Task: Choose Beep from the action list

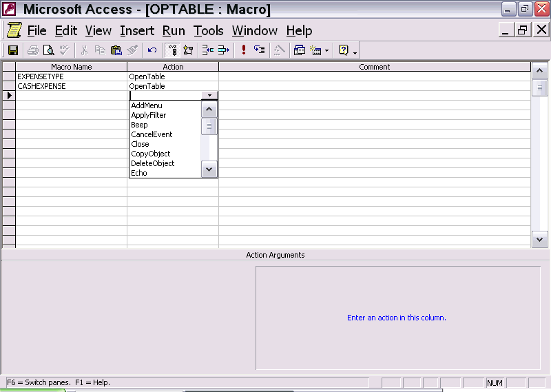Action: (x=165, y=125)
